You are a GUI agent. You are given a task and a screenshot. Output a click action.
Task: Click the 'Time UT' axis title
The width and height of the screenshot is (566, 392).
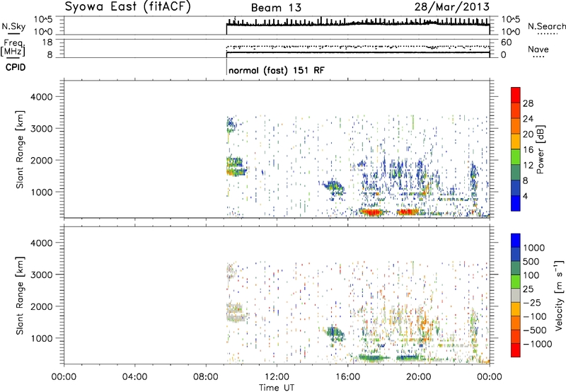click(x=277, y=388)
